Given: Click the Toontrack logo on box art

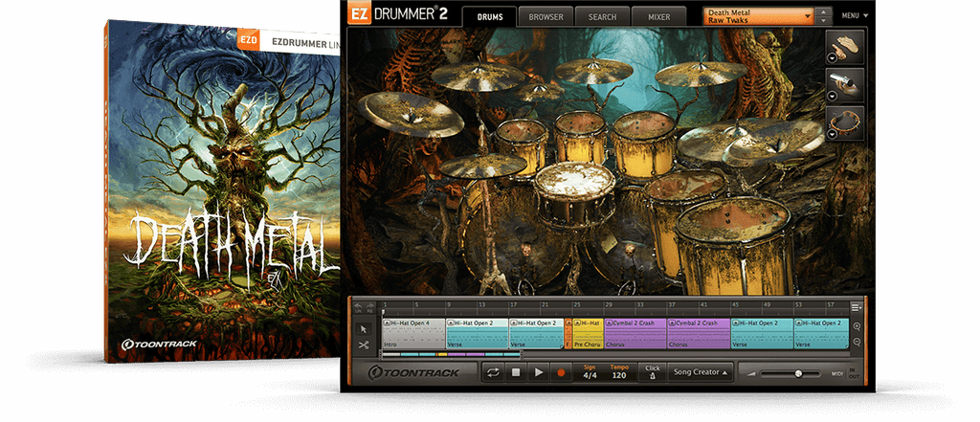Looking at the screenshot, I should coord(159,344).
